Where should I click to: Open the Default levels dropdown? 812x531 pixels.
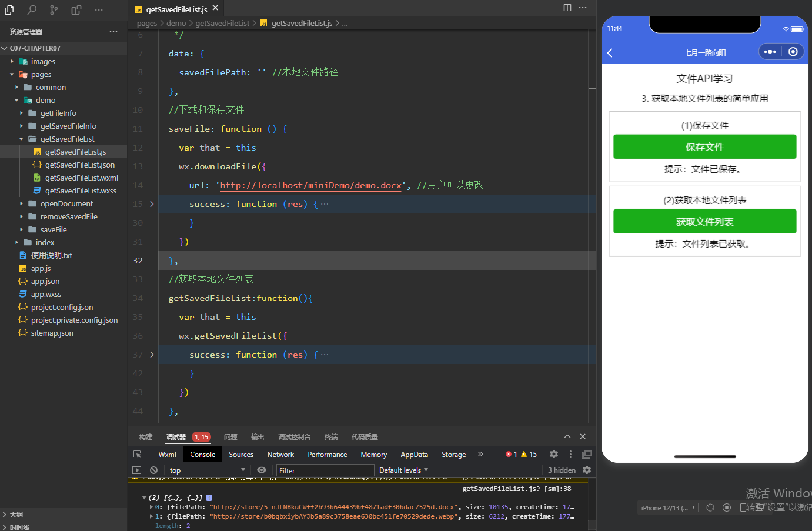click(403, 470)
